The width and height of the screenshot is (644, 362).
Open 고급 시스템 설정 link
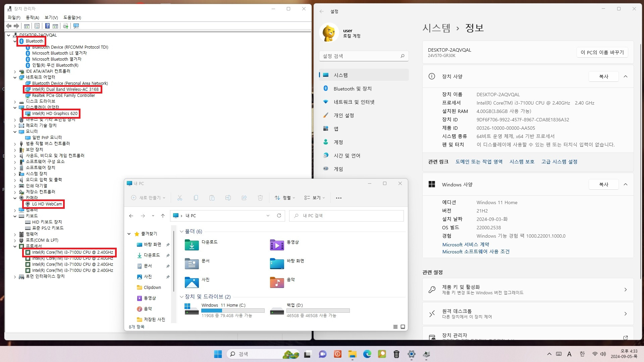[x=559, y=162]
